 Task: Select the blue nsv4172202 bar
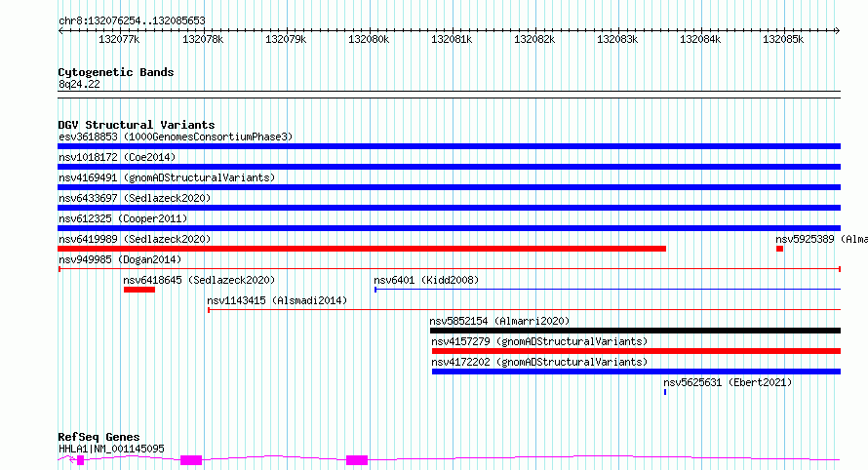coord(636,372)
